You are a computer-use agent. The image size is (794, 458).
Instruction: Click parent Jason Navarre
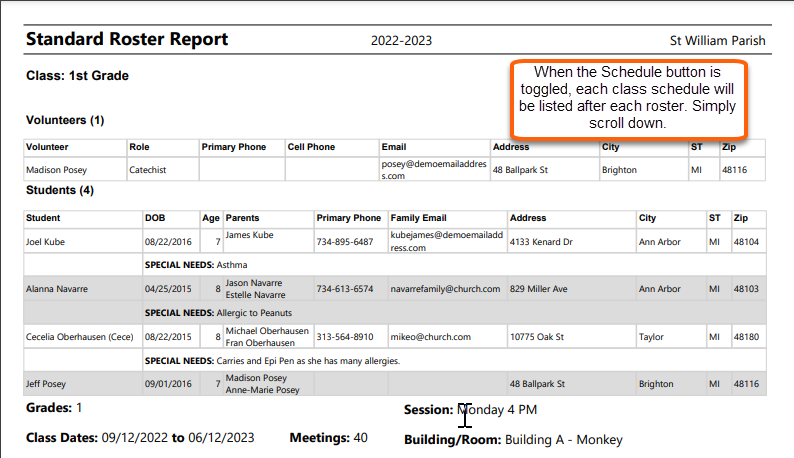tap(254, 283)
